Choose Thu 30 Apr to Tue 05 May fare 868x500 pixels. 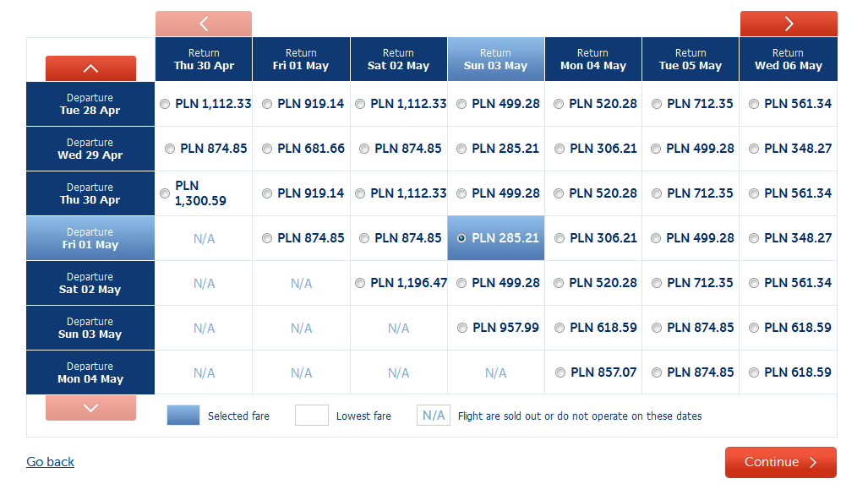click(x=657, y=193)
